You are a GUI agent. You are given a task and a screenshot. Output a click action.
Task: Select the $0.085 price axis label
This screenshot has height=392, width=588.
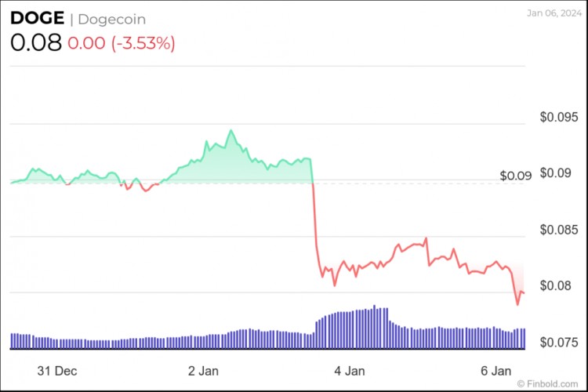pos(558,230)
